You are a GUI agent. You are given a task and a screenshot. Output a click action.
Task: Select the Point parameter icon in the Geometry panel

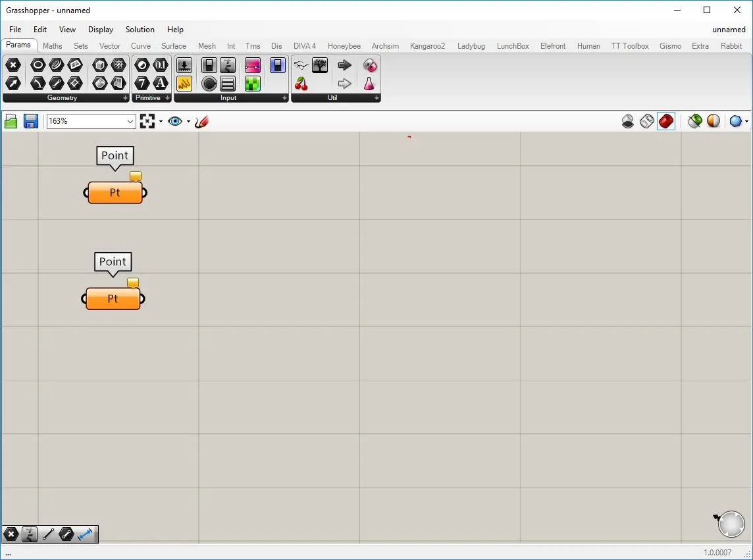[13, 65]
